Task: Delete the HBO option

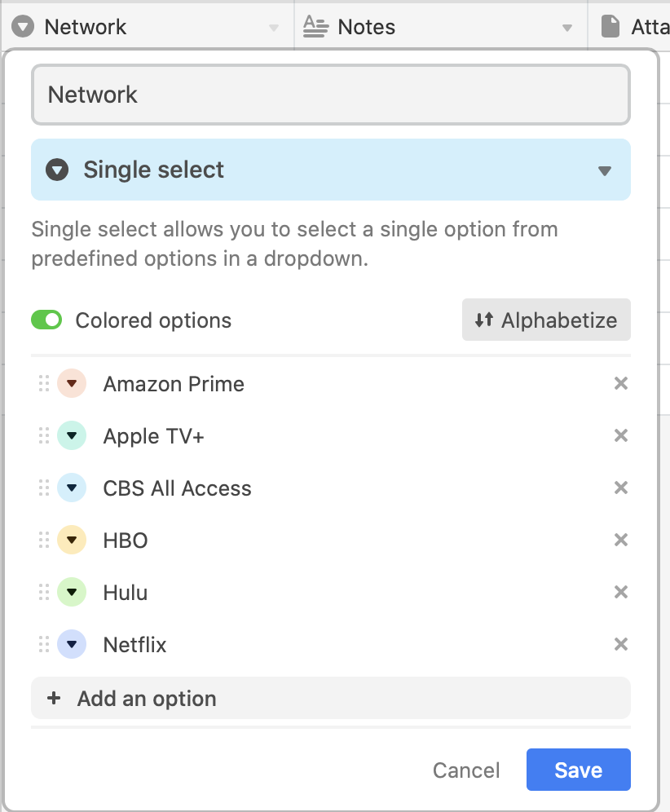Action: point(620,541)
